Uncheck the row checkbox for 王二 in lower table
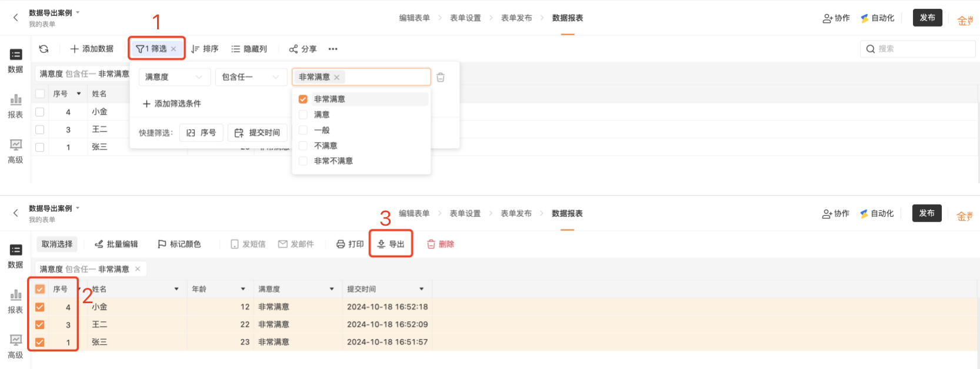 [x=40, y=324]
